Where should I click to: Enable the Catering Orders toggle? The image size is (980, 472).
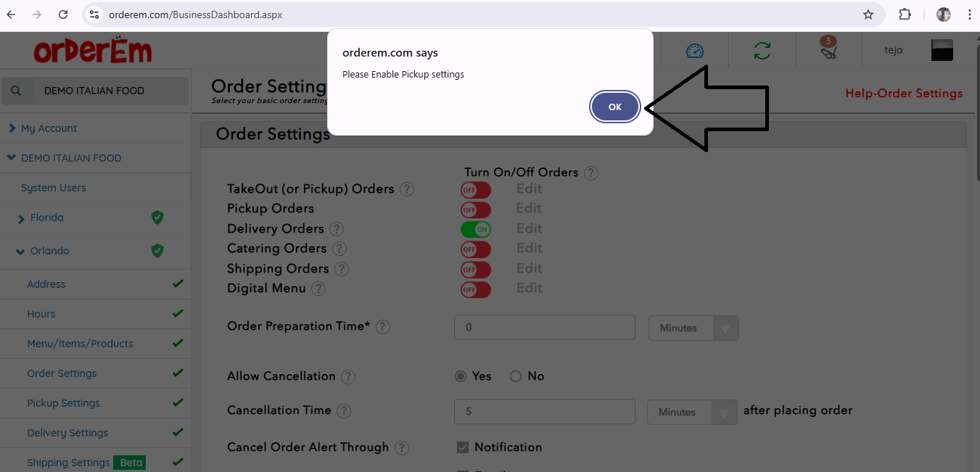point(475,249)
